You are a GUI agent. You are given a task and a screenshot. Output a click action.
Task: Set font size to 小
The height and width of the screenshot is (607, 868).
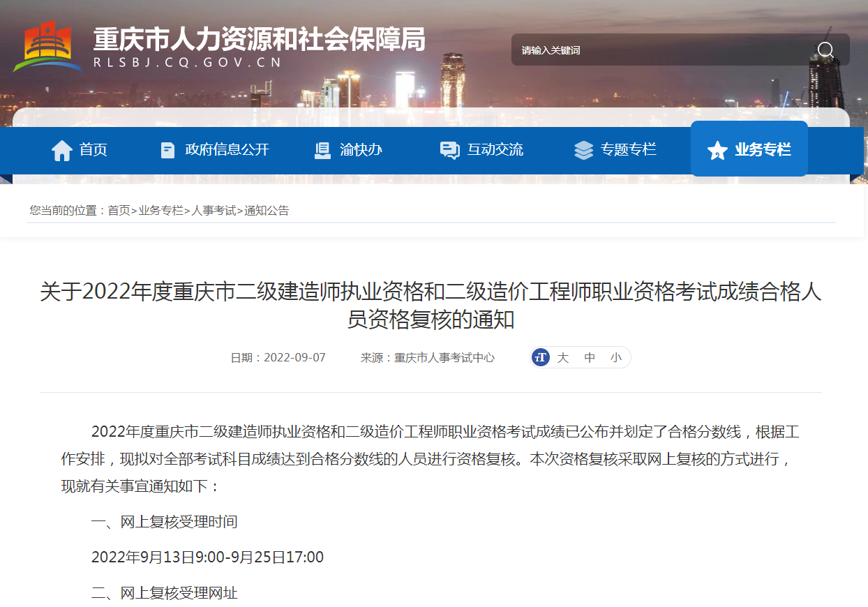[615, 358]
